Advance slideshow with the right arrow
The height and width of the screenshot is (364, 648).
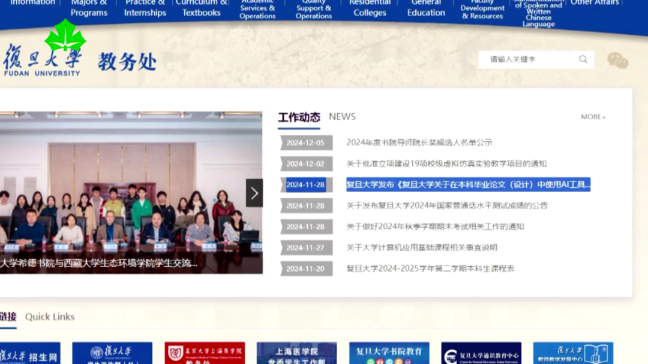pyautogui.click(x=254, y=193)
